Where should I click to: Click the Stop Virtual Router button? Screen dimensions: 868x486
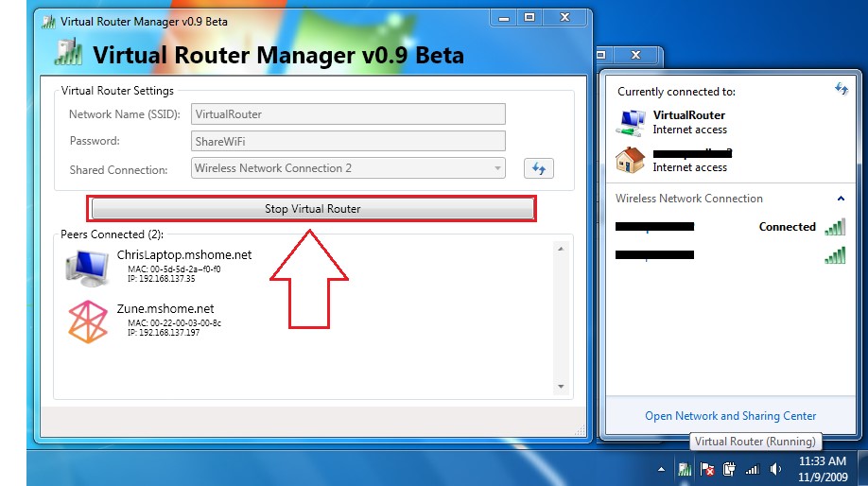312,209
